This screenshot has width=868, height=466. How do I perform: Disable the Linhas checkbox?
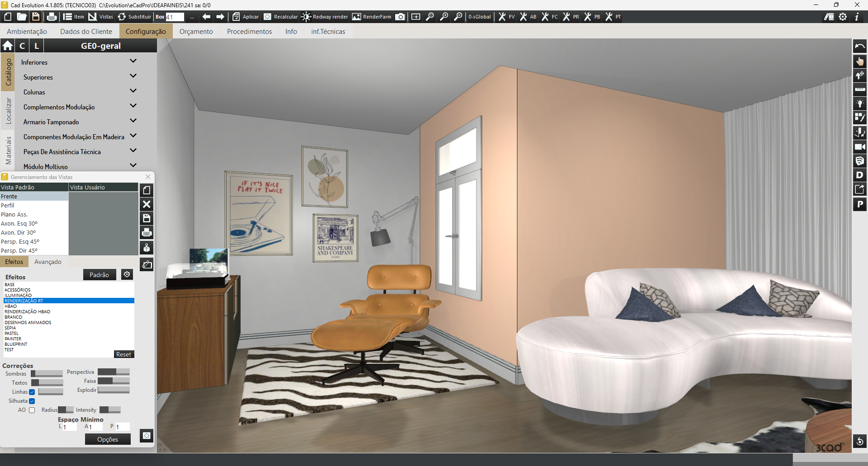click(32, 392)
